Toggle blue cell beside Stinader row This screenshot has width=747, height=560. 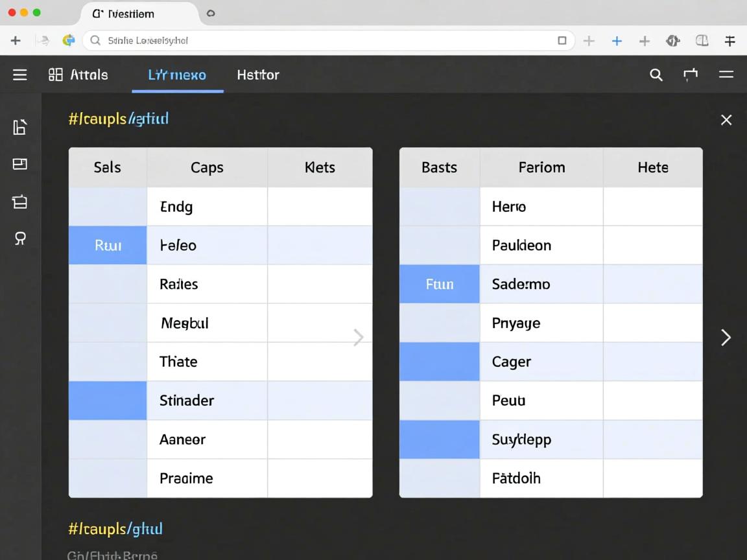pos(108,401)
